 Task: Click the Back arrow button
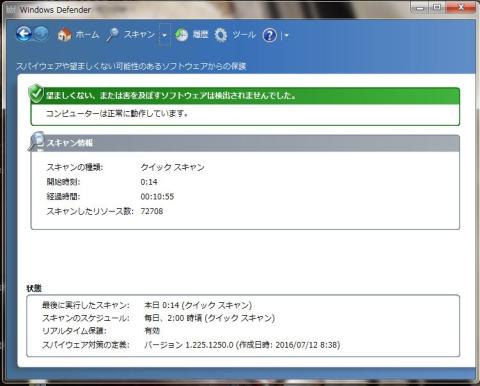click(x=24, y=34)
